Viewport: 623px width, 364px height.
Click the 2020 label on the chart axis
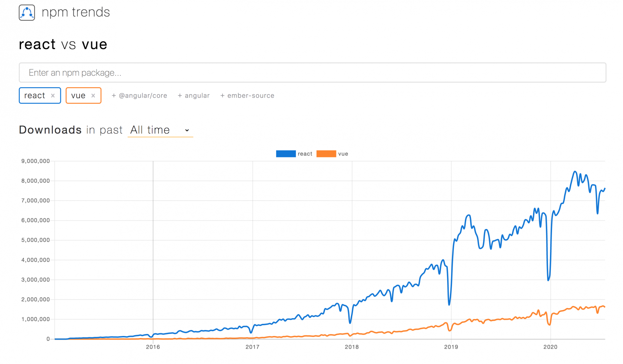550,347
